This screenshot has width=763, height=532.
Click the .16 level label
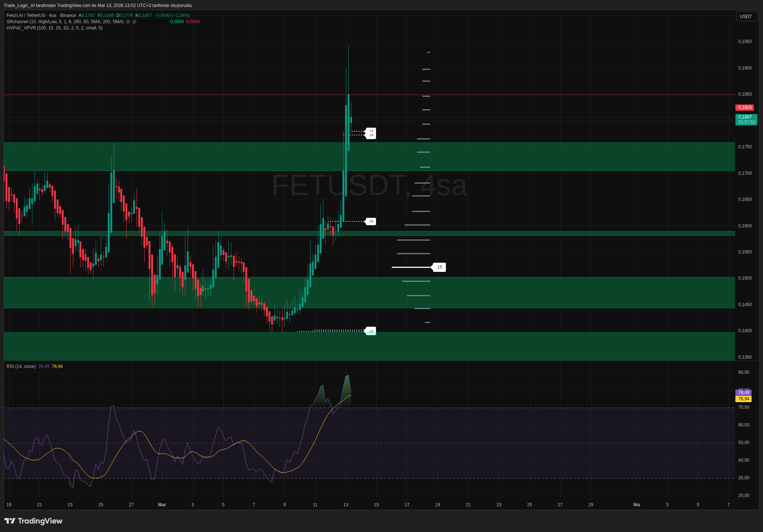(371, 221)
